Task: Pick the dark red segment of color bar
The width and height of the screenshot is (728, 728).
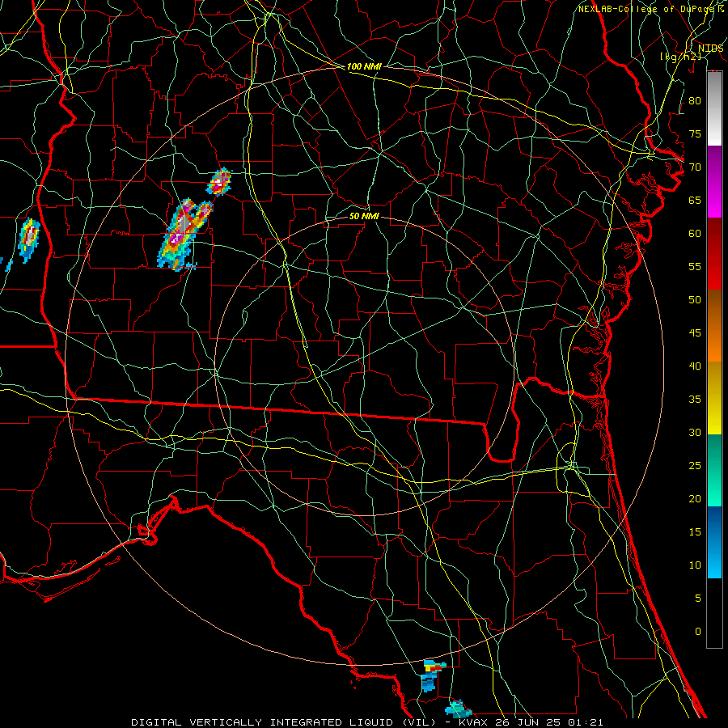Action: tap(714, 253)
